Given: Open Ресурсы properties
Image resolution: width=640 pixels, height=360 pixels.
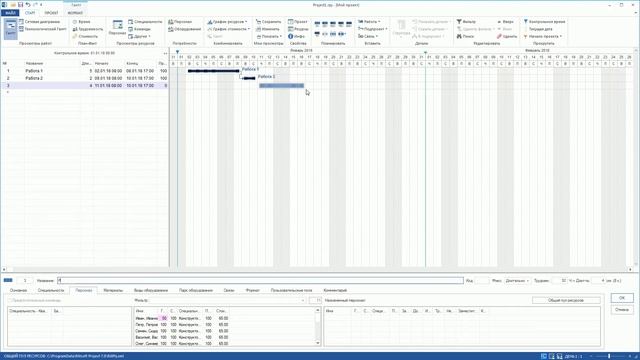Looking at the screenshot, I should click(x=298, y=29).
